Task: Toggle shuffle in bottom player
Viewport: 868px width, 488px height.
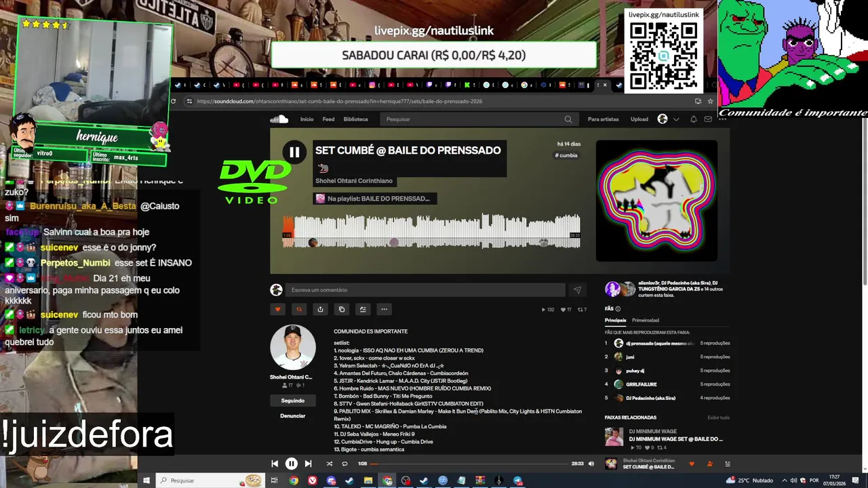Action: (x=330, y=464)
